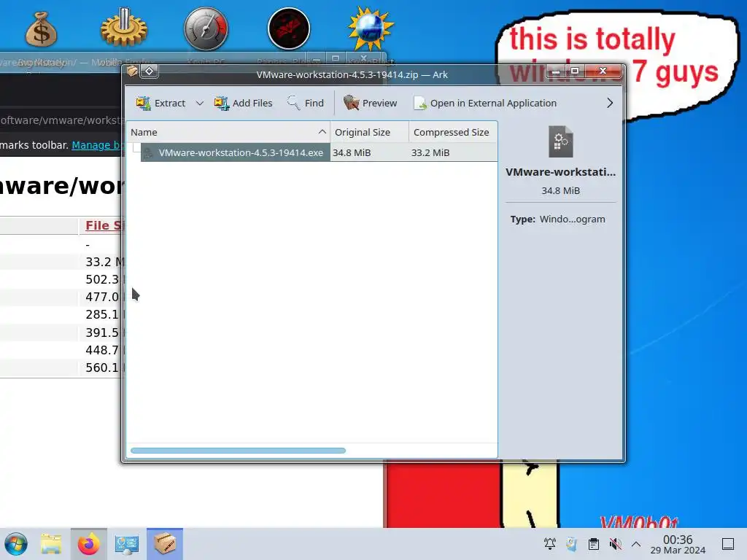Click the horizontal scrollbar in file list

pos(238,451)
